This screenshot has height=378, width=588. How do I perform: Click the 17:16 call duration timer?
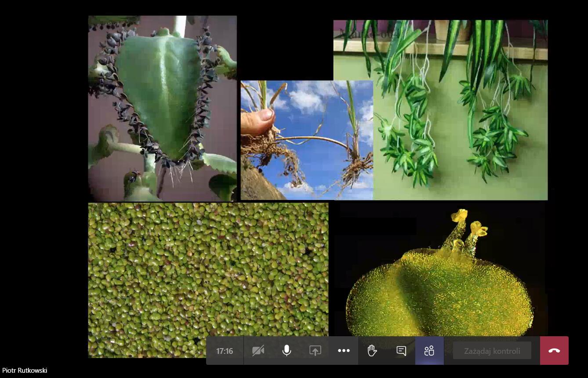click(225, 351)
